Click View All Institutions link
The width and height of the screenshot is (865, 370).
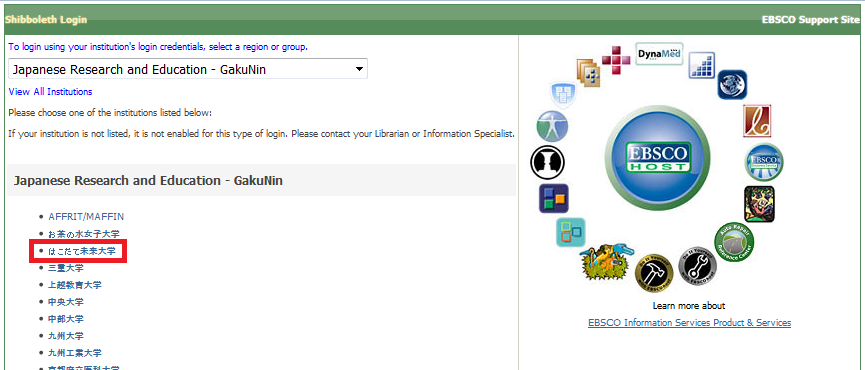(x=50, y=92)
